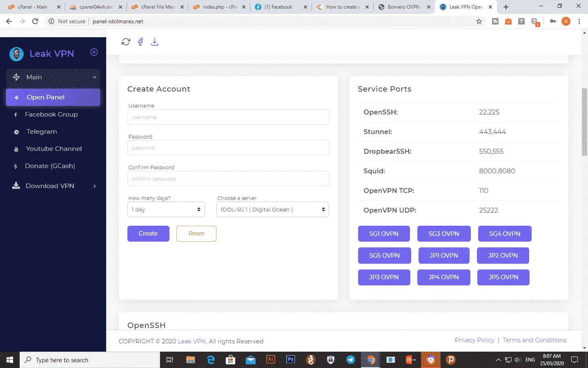Open the Facebook icon in the page header
588x368 pixels.
140,42
